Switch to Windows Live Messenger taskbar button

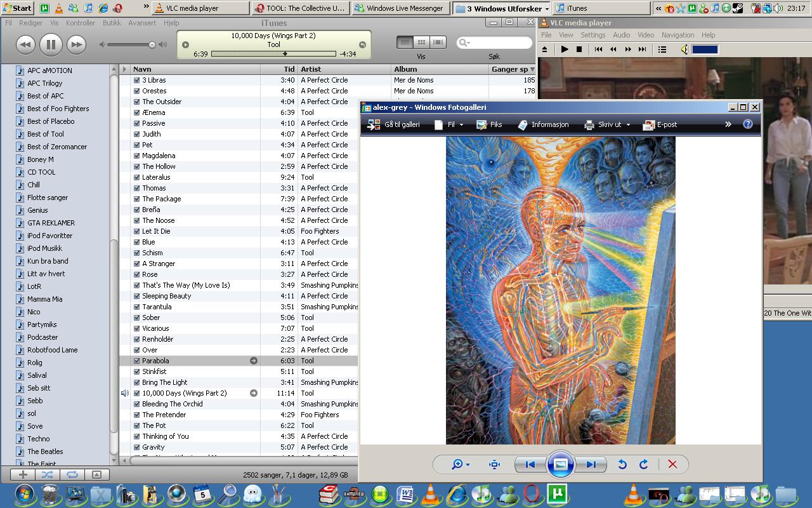point(401,8)
